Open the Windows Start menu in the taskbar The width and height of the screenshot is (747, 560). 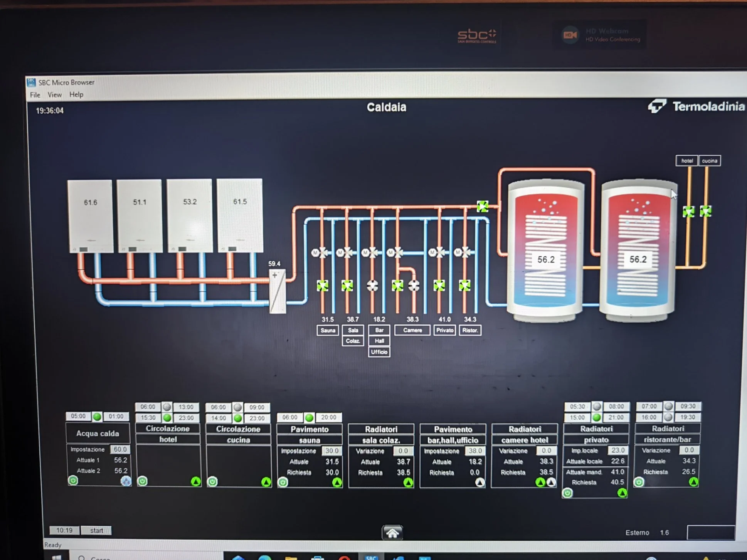coord(57,557)
